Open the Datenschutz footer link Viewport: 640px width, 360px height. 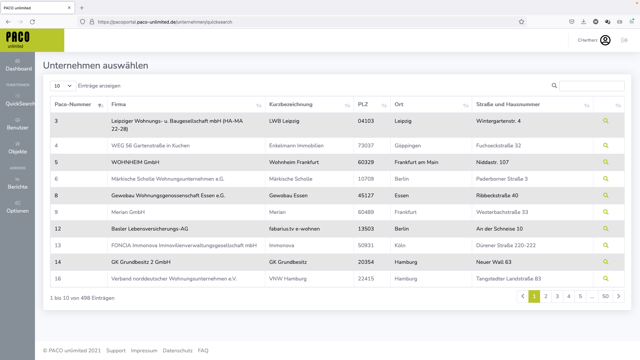pos(178,350)
